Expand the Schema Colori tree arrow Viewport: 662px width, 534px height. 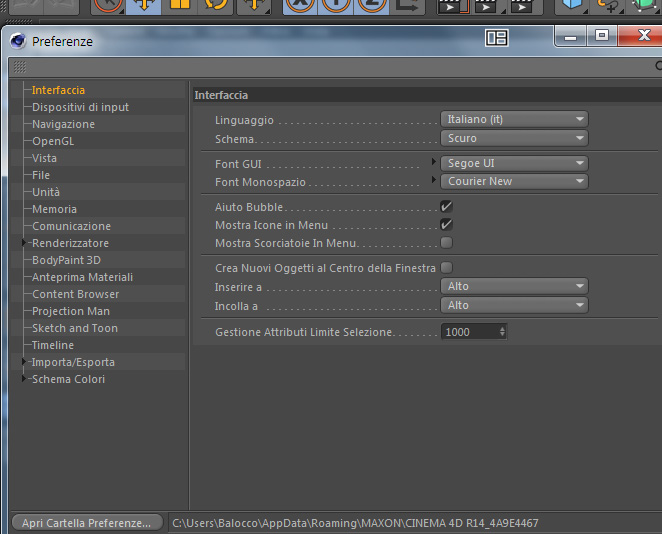coord(24,379)
